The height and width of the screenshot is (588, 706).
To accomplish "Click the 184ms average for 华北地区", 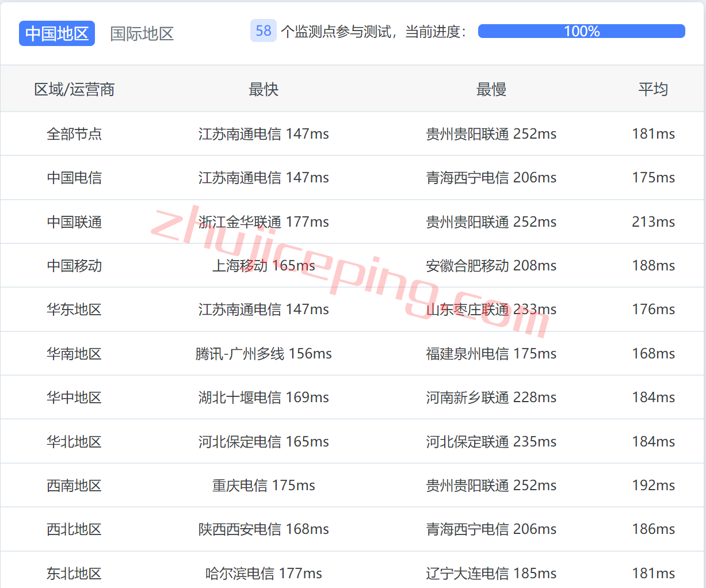I will coord(653,442).
